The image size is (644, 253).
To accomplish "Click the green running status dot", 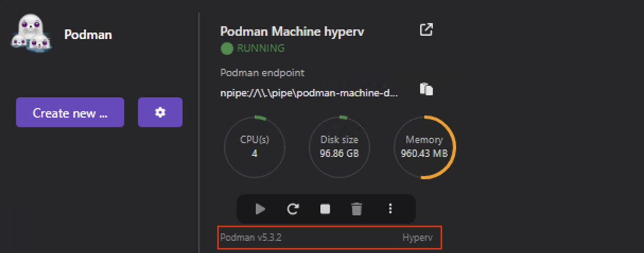I will 227,48.
